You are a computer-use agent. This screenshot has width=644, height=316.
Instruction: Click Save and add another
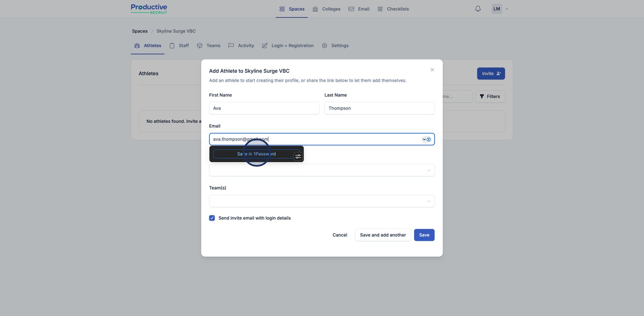383,235
